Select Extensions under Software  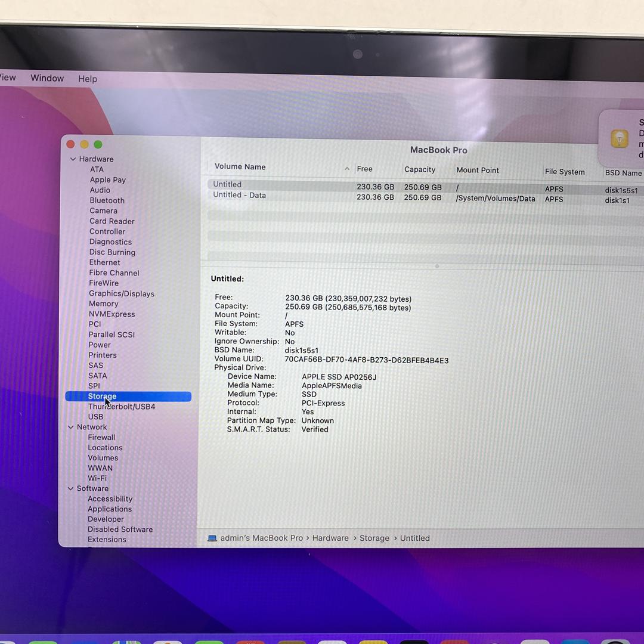click(x=107, y=539)
